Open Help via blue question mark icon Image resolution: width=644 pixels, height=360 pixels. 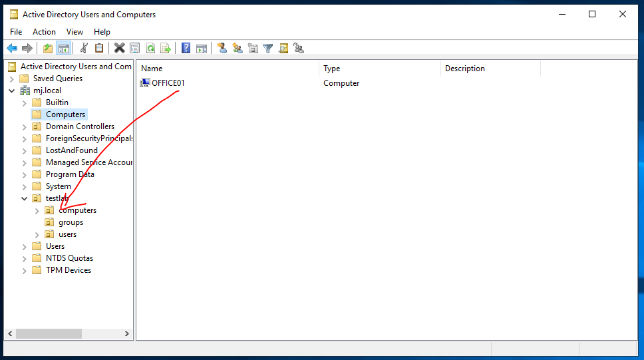186,49
